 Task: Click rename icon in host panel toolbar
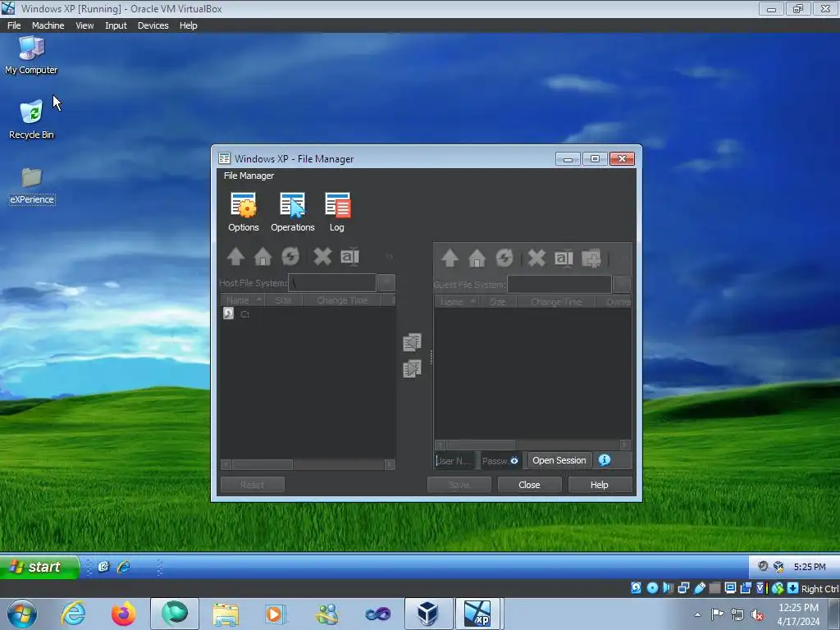click(x=349, y=257)
